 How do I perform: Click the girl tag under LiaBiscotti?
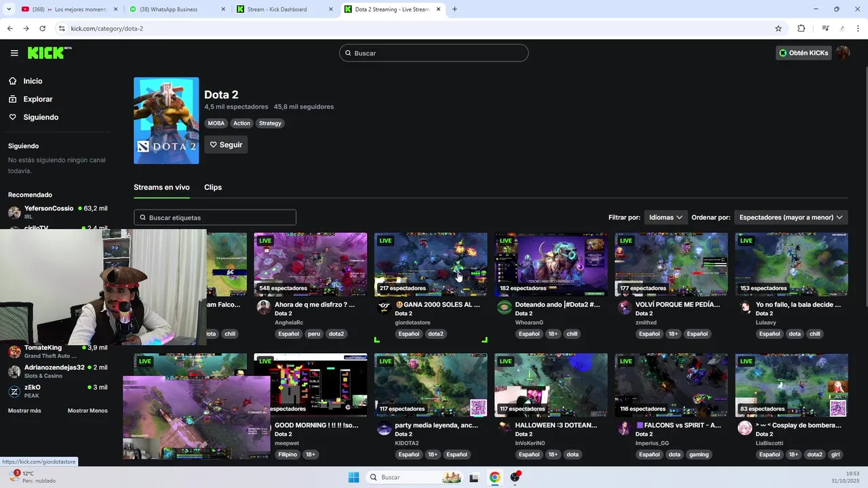pyautogui.click(x=835, y=455)
